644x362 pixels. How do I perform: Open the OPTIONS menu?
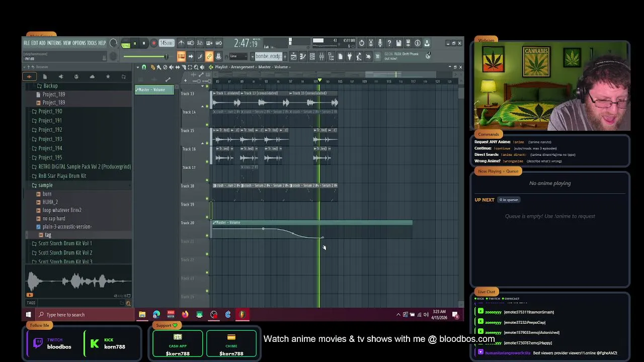(79, 43)
